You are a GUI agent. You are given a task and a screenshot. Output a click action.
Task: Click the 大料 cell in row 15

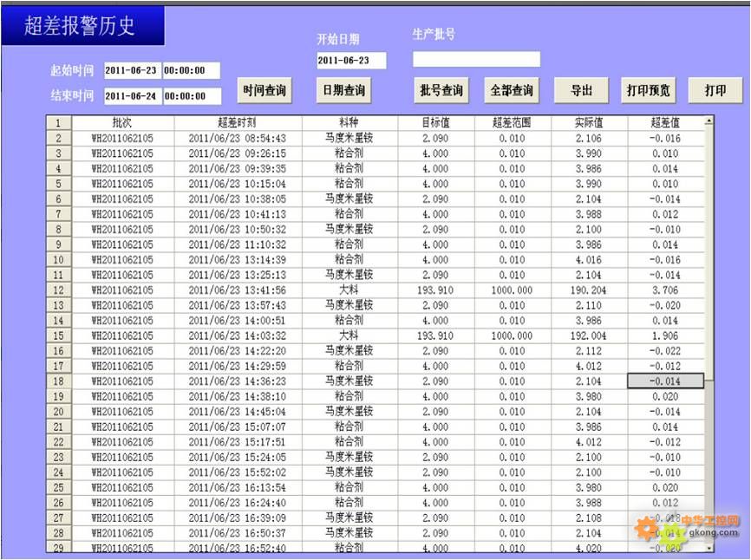tap(349, 335)
